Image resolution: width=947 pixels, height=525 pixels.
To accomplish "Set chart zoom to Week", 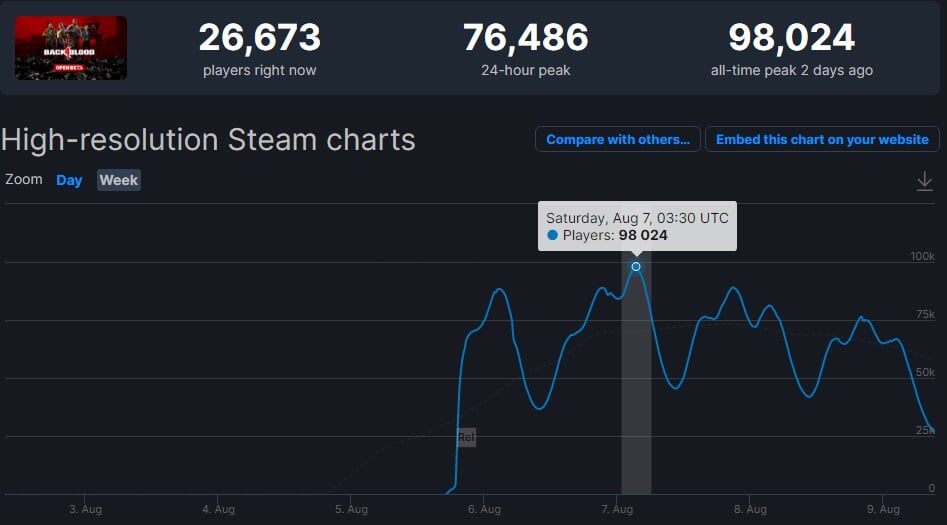I will click(118, 180).
